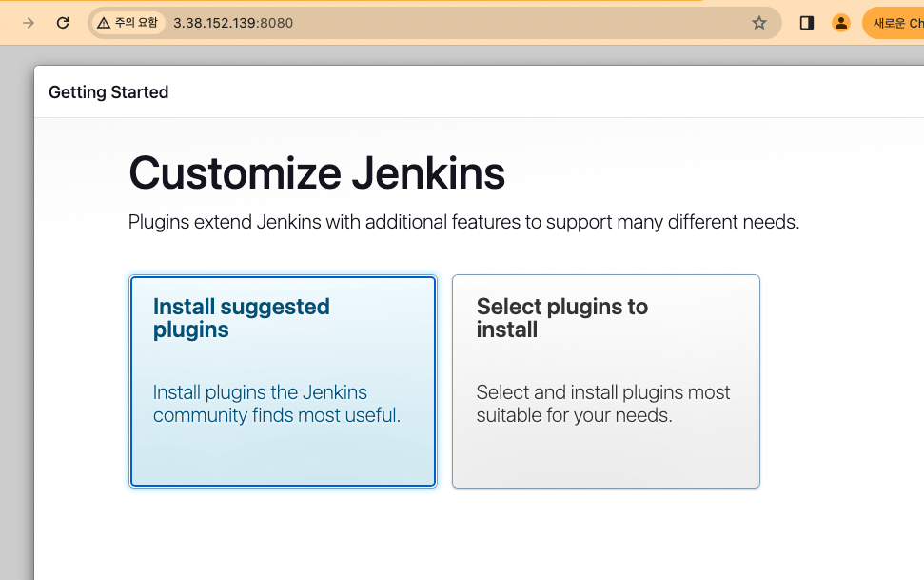Open the Chrome profile avatar menu
The image size is (924, 580).
tap(841, 23)
